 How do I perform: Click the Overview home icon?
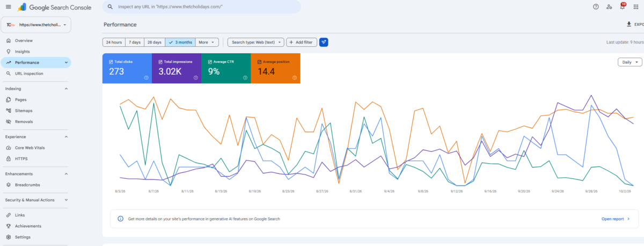(9, 41)
